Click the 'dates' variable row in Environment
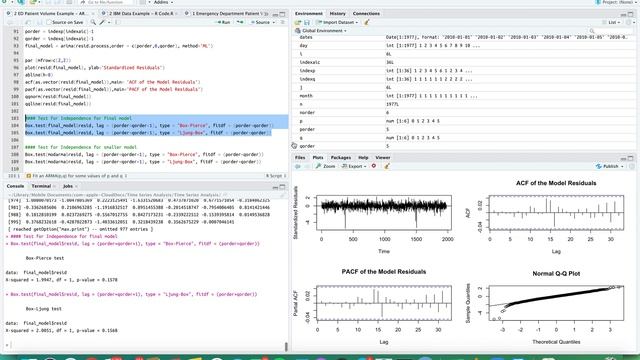Image resolution: width=640 pixels, height=360 pixels. click(464, 37)
